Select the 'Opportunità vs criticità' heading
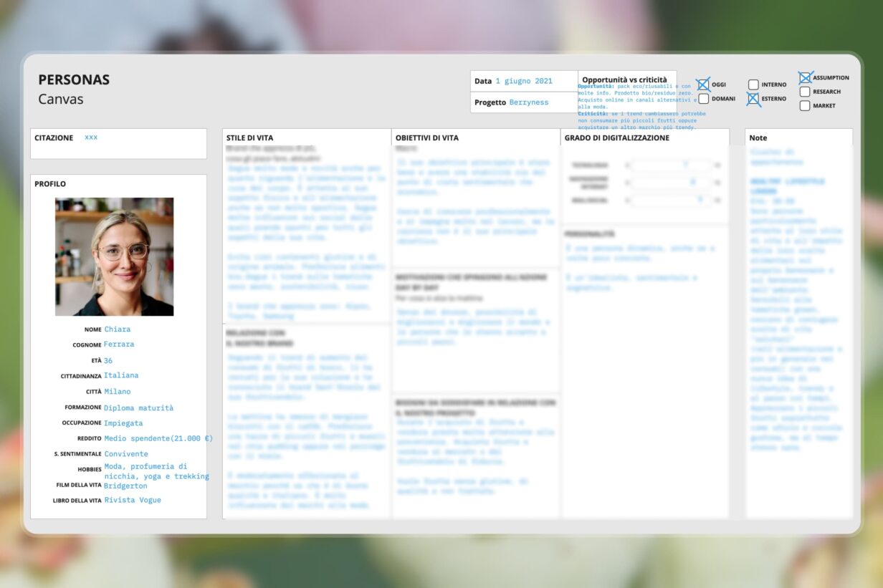The width and height of the screenshot is (883, 588). pyautogui.click(x=624, y=79)
